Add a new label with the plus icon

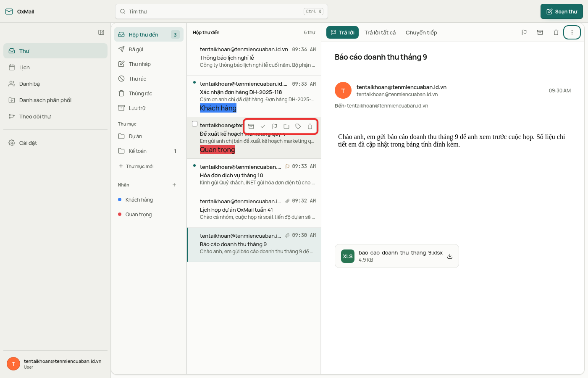[x=174, y=185]
